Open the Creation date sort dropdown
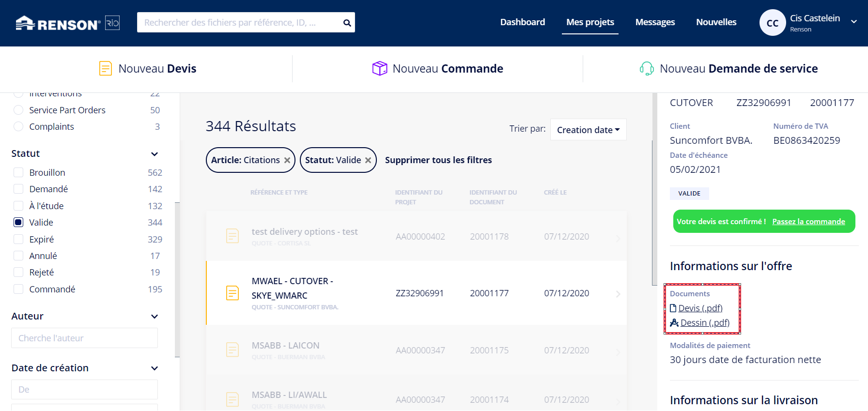 click(x=588, y=130)
